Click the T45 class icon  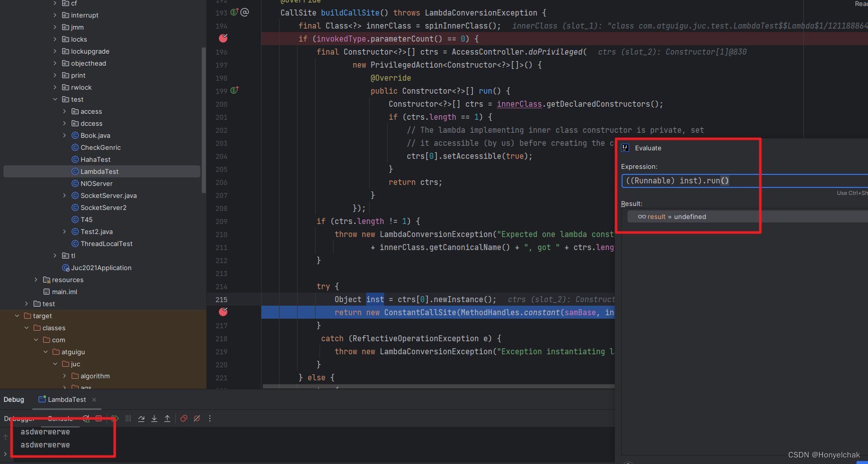tap(75, 219)
